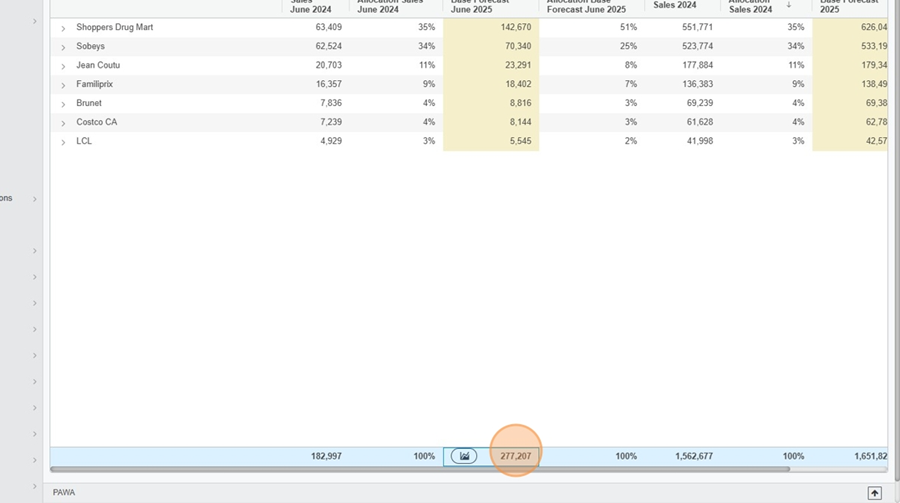Viewport: 900px width, 503px height.
Task: Click the Allocation Base Forecast June 2025 header
Action: [587, 6]
